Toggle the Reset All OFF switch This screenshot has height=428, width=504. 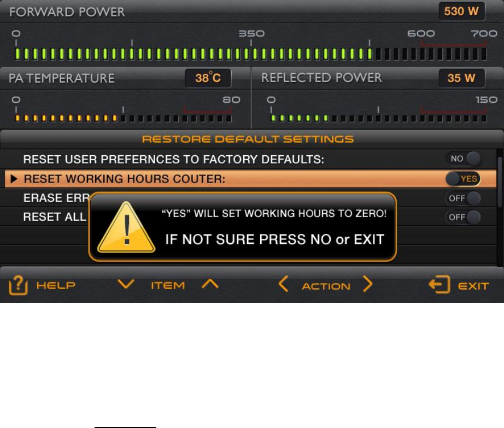(463, 217)
